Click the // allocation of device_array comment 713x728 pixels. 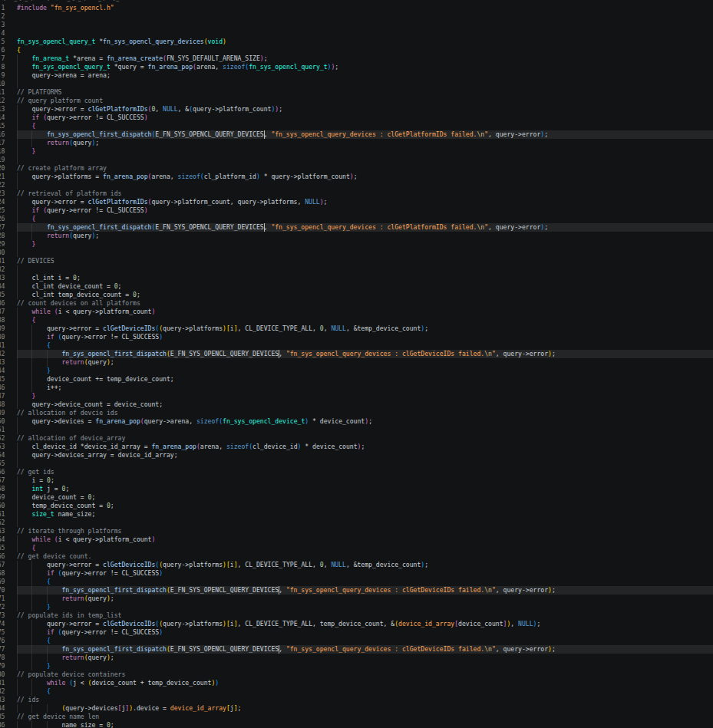(71, 438)
